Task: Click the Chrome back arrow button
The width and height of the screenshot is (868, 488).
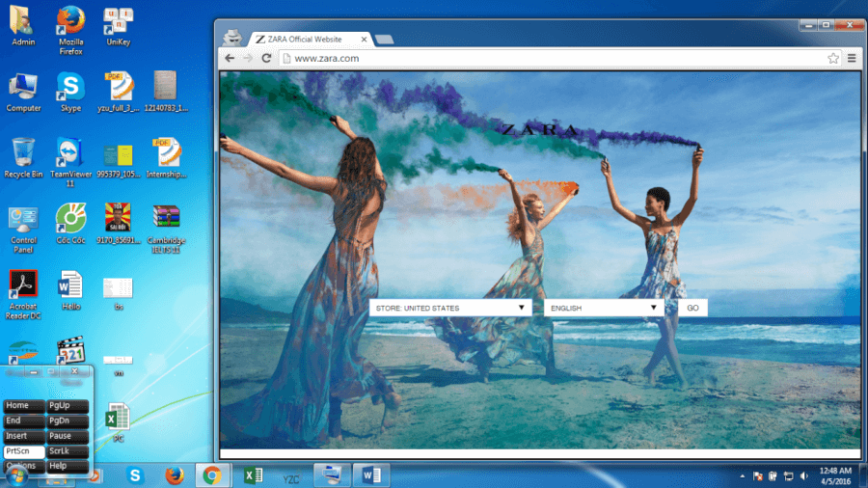Action: click(230, 58)
